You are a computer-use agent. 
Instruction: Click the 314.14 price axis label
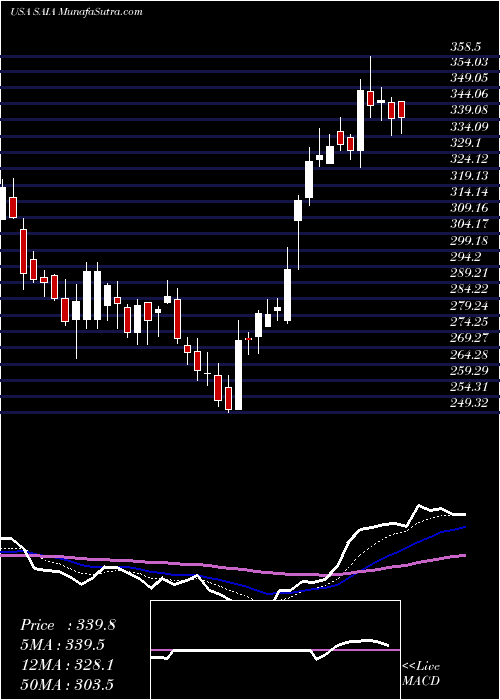tap(468, 191)
